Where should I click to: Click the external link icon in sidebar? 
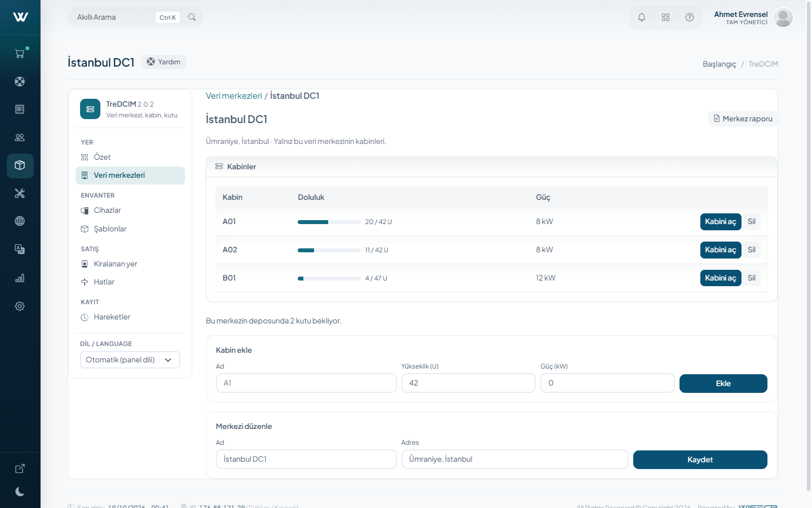coord(20,468)
